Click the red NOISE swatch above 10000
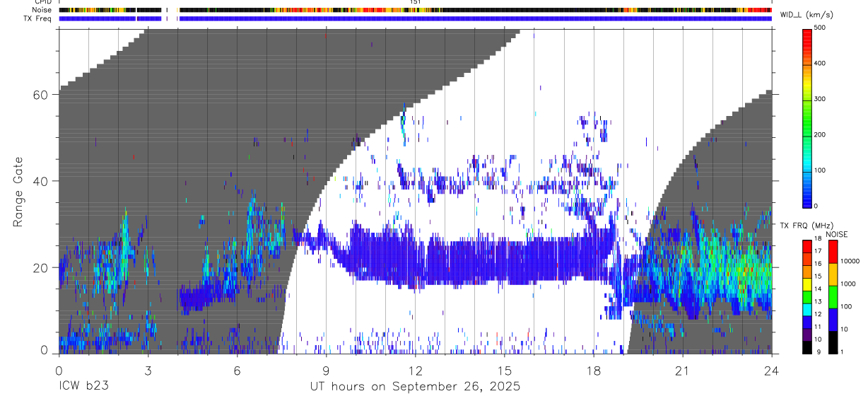Image resolution: width=868 pixels, height=401 pixels. click(x=833, y=250)
